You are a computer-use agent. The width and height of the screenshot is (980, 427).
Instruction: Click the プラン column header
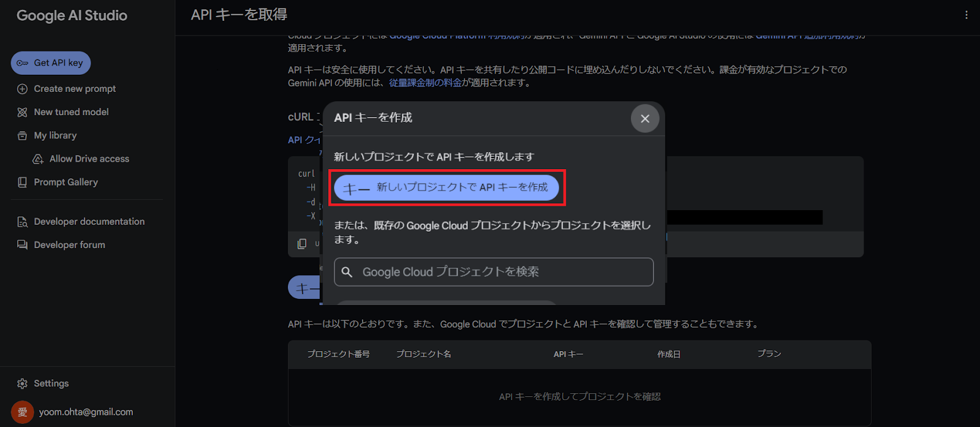point(769,354)
